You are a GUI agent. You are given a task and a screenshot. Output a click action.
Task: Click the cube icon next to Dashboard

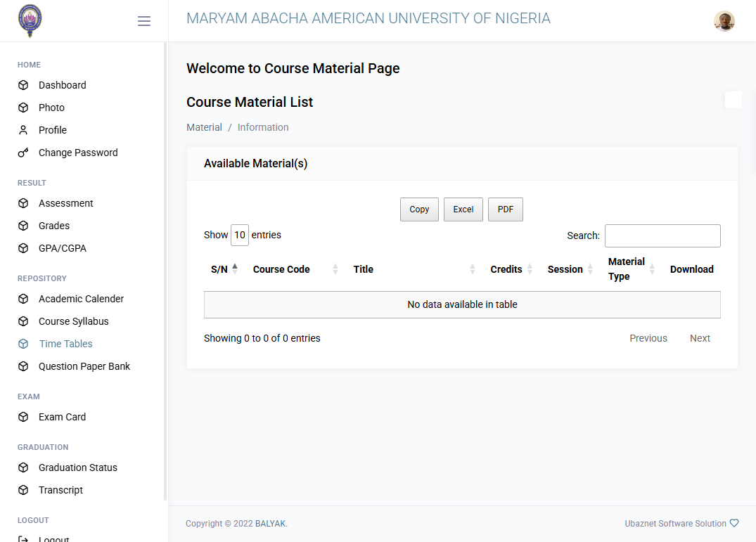23,85
